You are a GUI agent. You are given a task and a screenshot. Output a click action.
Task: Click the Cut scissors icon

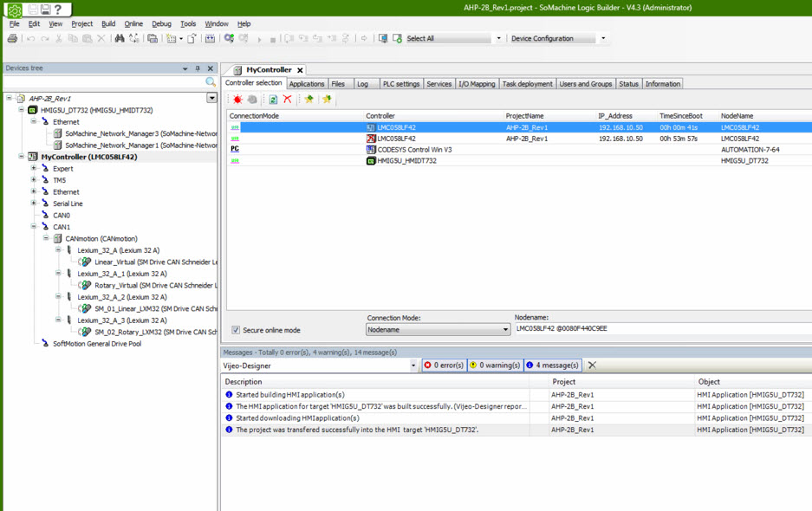(59, 38)
